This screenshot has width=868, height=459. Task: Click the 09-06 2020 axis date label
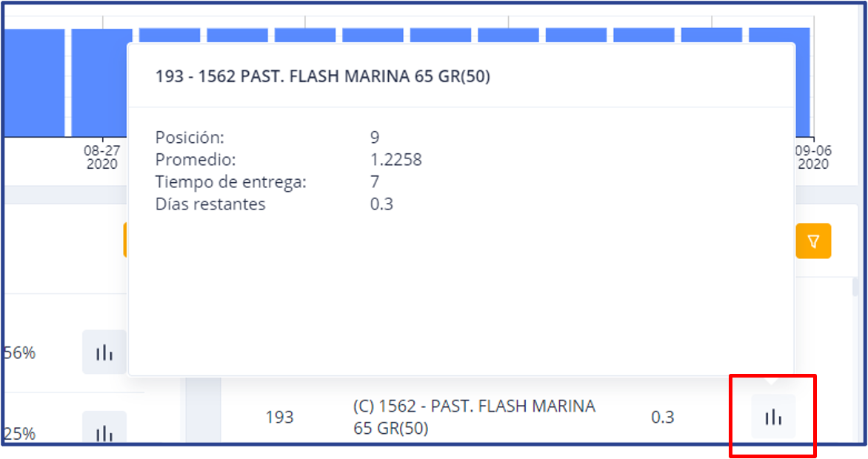[x=812, y=157]
